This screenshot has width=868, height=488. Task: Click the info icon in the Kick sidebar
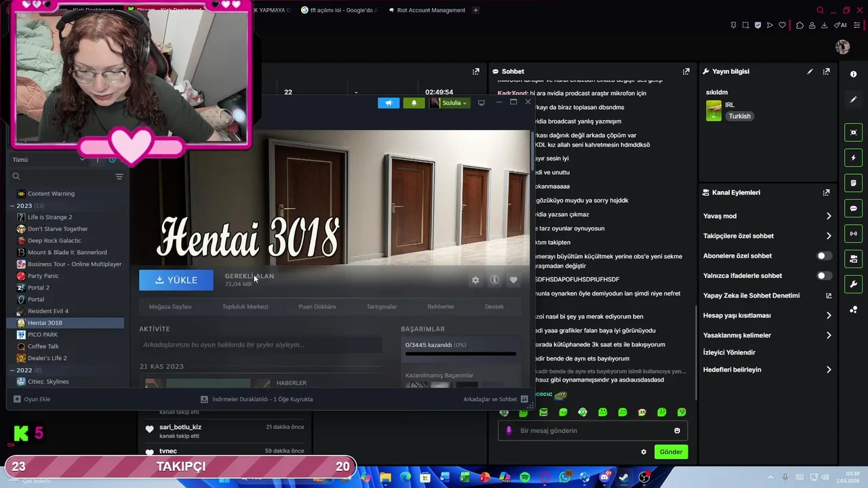click(x=854, y=74)
